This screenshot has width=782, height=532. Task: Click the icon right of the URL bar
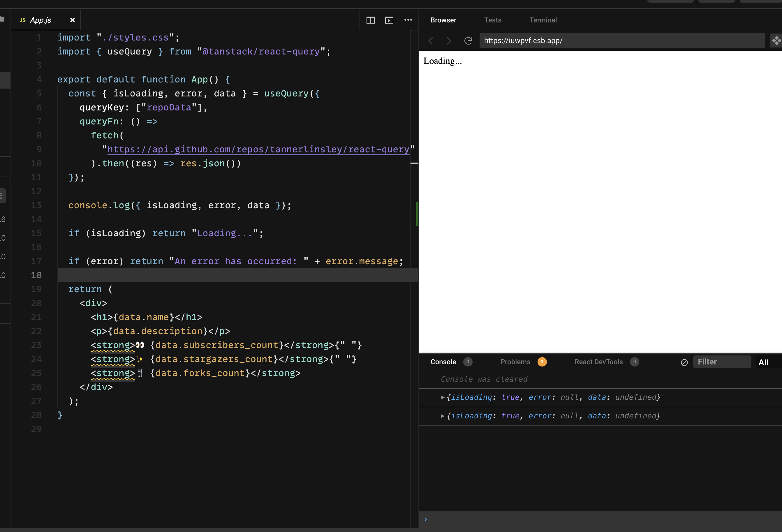776,41
